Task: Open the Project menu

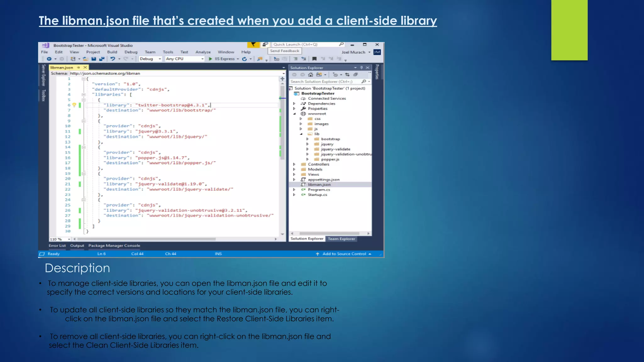Action: pos(93,52)
